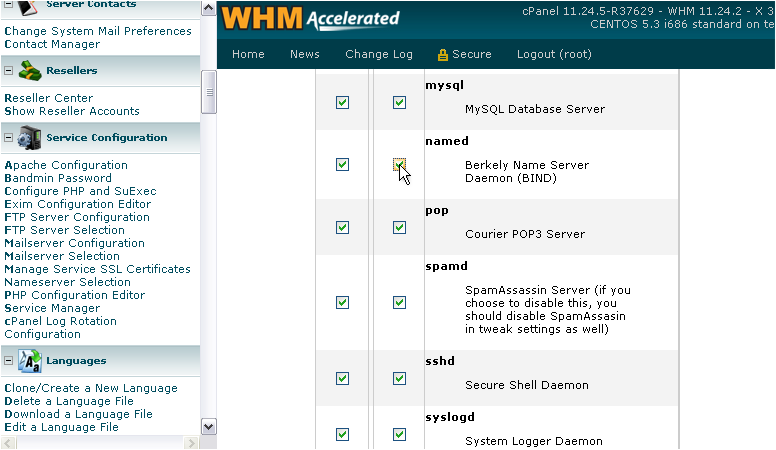The width and height of the screenshot is (776, 450).
Task: Click the padlock icon beside Secure
Action: point(442,54)
